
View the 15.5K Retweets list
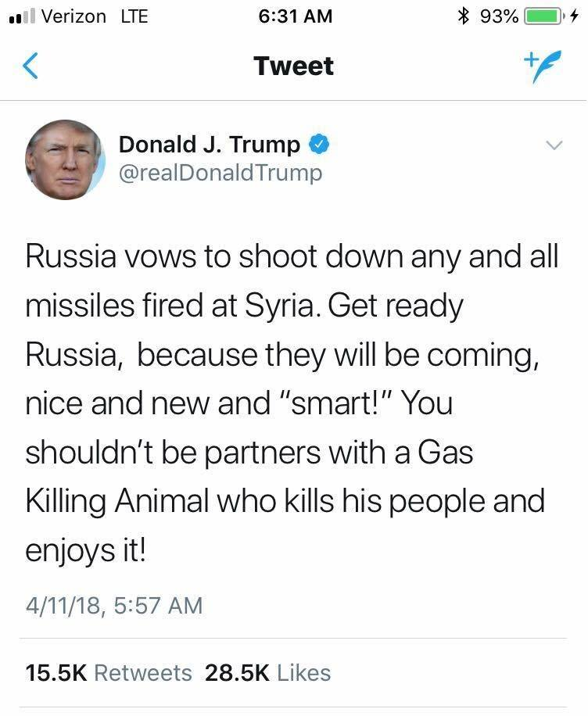click(109, 673)
